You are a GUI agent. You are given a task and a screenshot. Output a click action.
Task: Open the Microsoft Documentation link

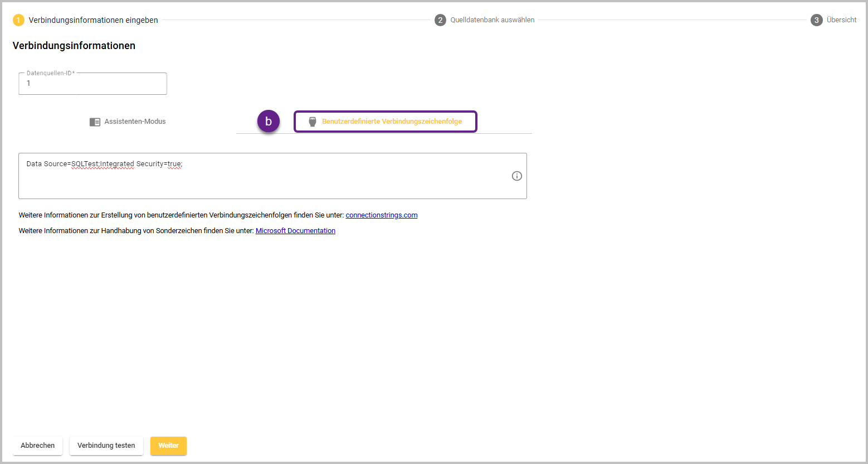295,231
